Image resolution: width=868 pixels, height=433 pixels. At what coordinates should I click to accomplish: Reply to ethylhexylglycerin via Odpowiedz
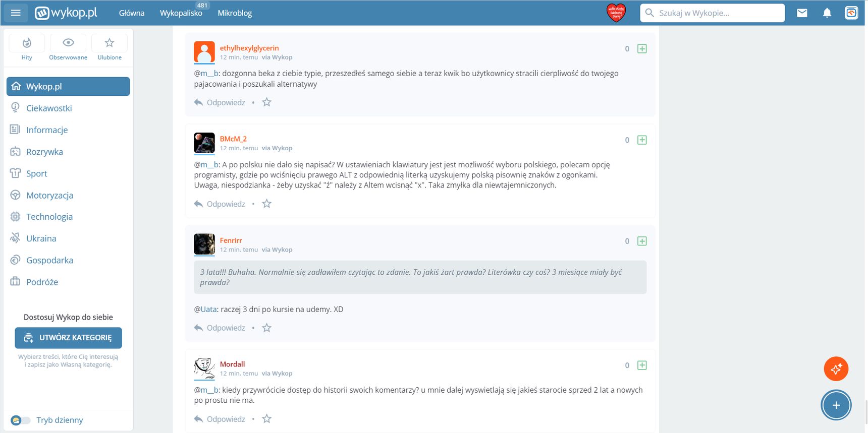coord(220,102)
